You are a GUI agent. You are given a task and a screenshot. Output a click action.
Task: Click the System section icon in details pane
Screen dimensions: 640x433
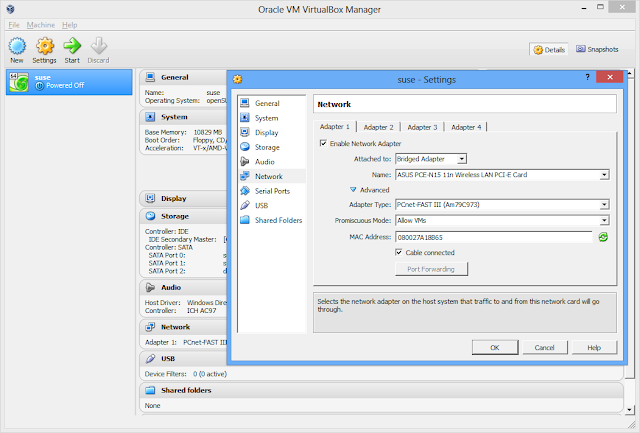pos(150,117)
